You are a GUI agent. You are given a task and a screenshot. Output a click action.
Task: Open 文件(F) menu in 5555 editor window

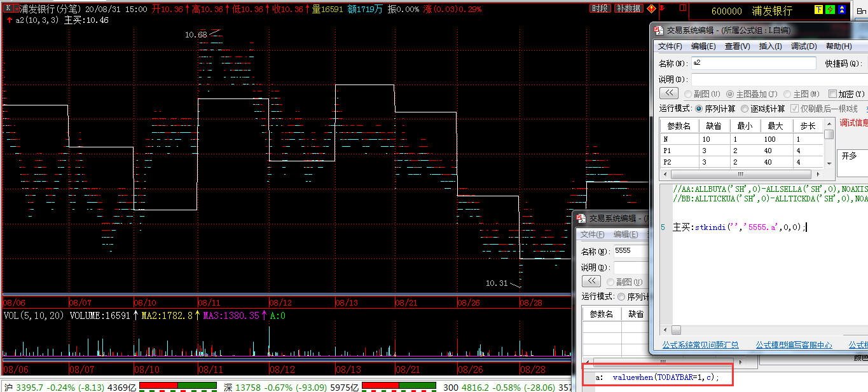593,234
